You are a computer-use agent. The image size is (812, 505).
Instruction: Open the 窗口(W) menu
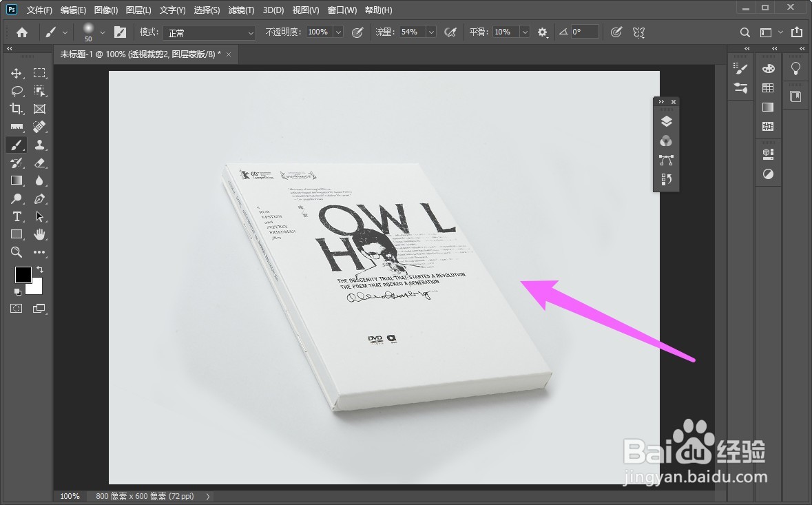click(x=342, y=10)
